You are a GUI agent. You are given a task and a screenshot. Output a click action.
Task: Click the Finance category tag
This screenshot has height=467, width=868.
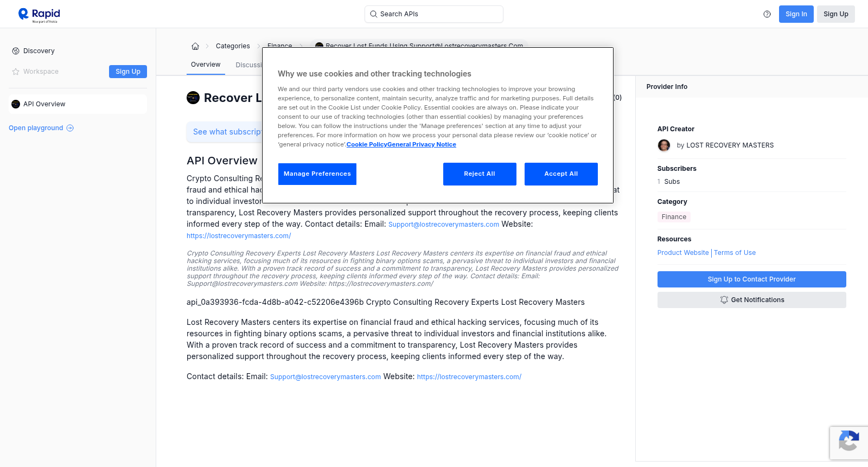click(x=674, y=217)
